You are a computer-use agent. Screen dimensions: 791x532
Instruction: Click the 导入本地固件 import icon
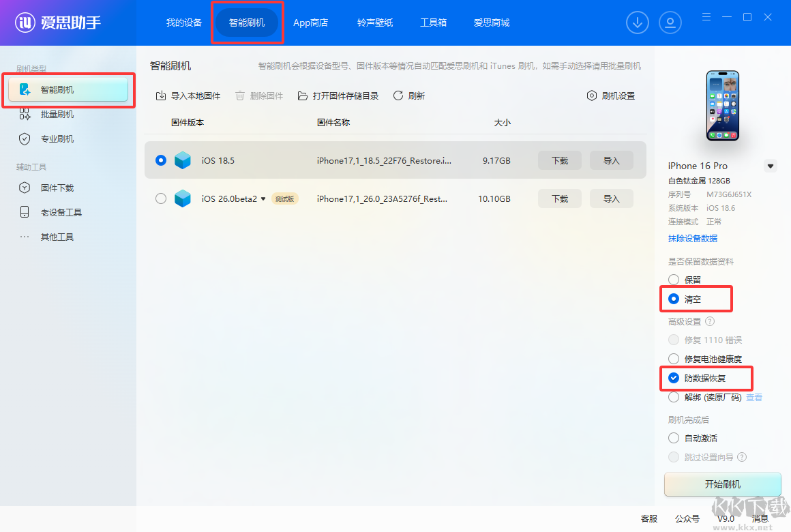click(x=160, y=95)
